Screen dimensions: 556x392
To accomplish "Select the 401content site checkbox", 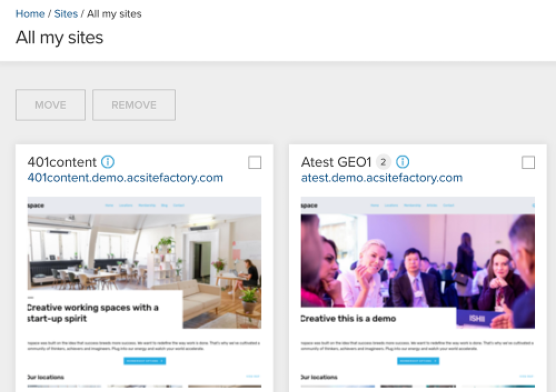I will point(255,162).
